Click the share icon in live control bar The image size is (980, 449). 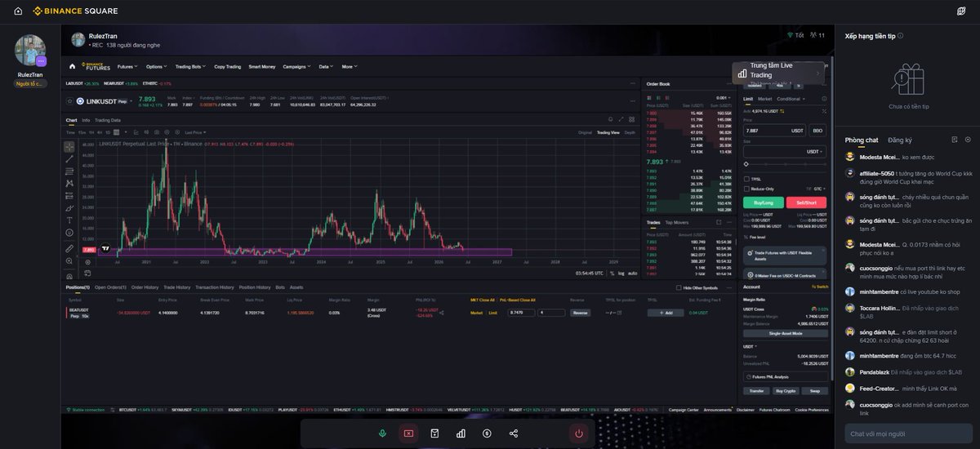pos(513,433)
